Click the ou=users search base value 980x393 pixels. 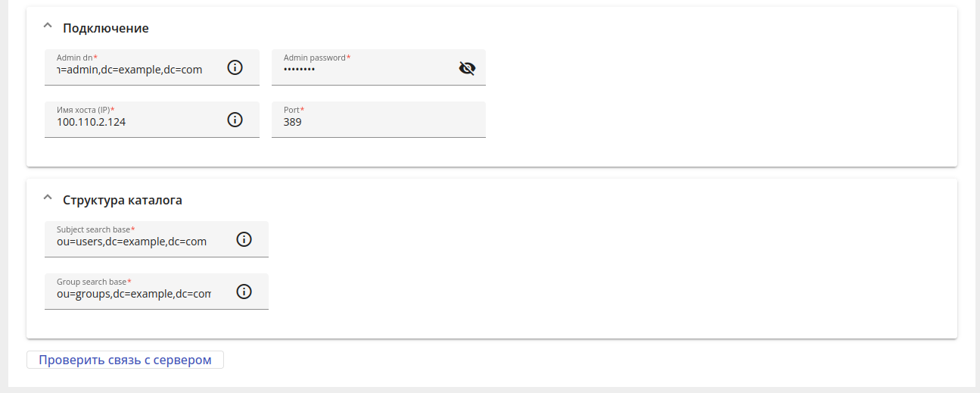tap(132, 242)
